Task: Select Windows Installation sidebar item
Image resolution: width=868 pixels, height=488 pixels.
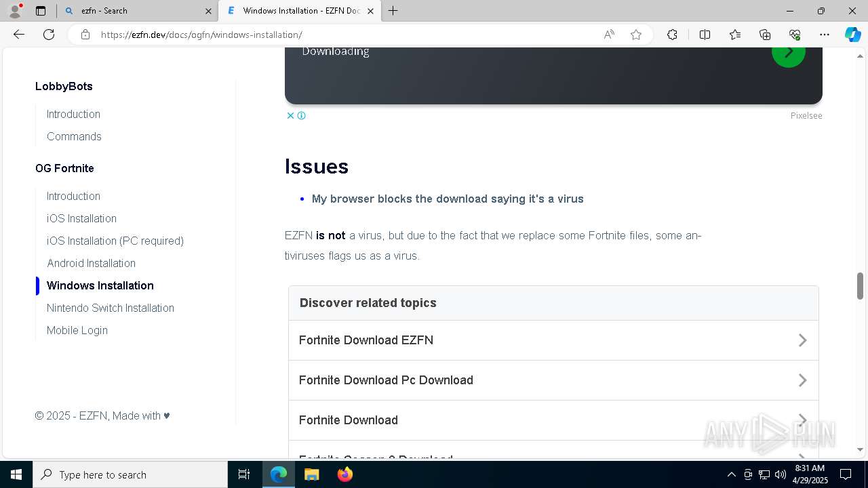Action: click(100, 285)
